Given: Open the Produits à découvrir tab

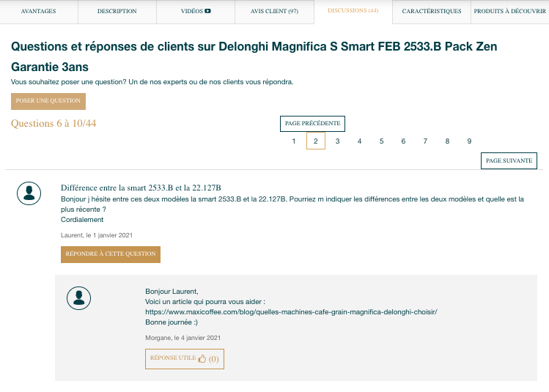Looking at the screenshot, I should pyautogui.click(x=509, y=12).
